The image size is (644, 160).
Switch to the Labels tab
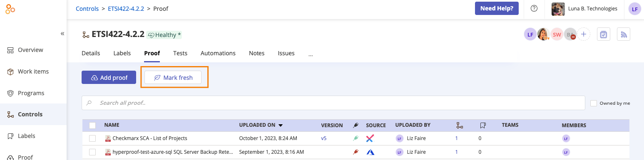tap(122, 53)
